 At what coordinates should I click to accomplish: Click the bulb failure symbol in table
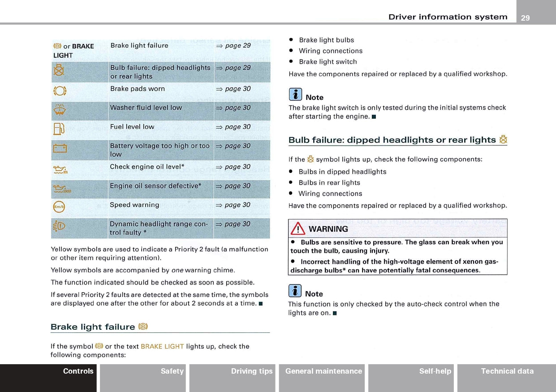[x=57, y=70]
